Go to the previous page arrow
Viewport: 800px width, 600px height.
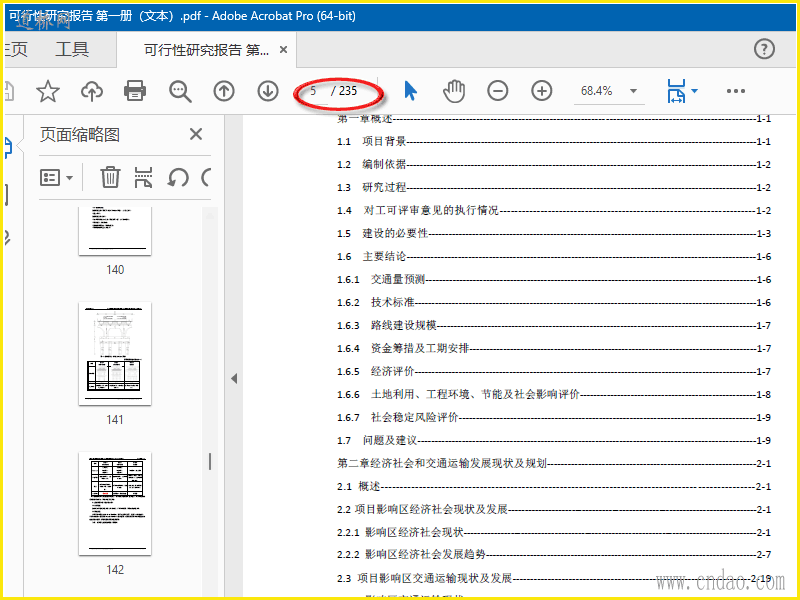(x=224, y=91)
